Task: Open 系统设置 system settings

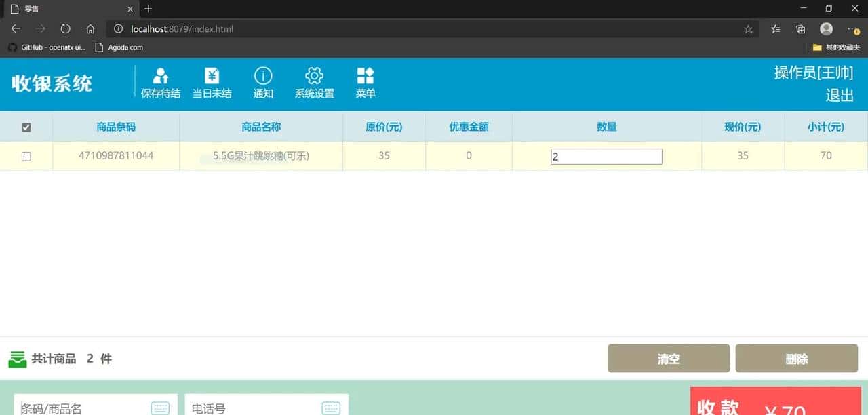Action: pyautogui.click(x=313, y=81)
